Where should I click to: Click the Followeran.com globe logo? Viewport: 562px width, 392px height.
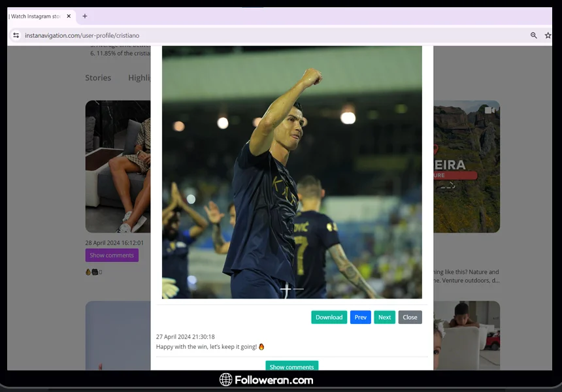225,380
